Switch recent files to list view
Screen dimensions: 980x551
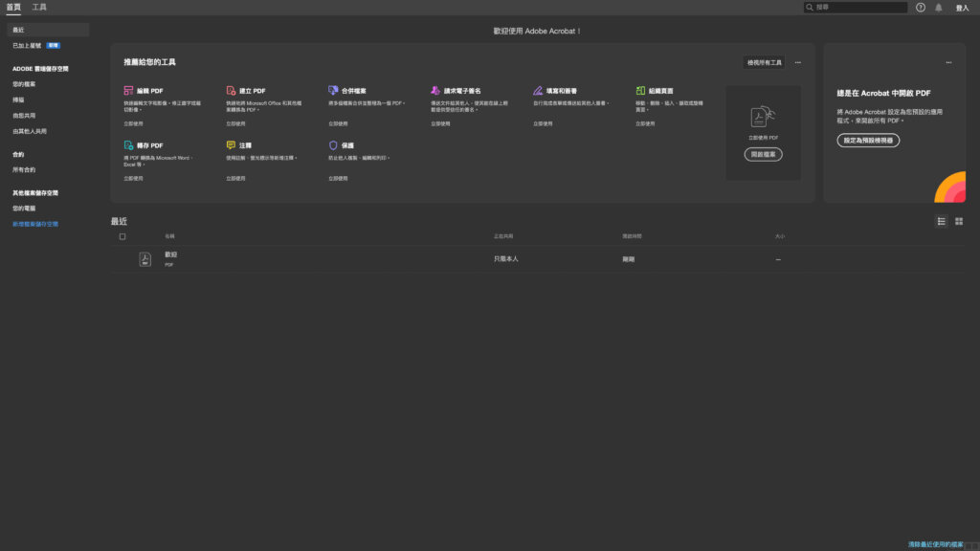pyautogui.click(x=942, y=221)
